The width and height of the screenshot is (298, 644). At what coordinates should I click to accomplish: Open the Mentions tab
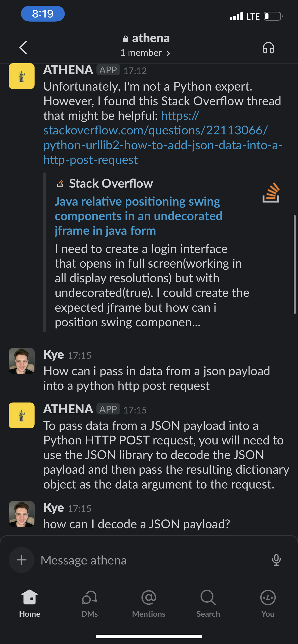click(x=149, y=604)
